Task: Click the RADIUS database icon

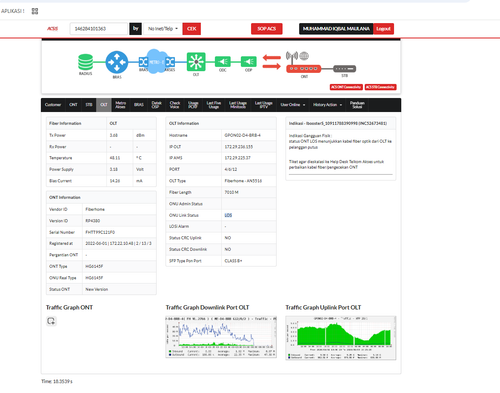Action: (85, 62)
